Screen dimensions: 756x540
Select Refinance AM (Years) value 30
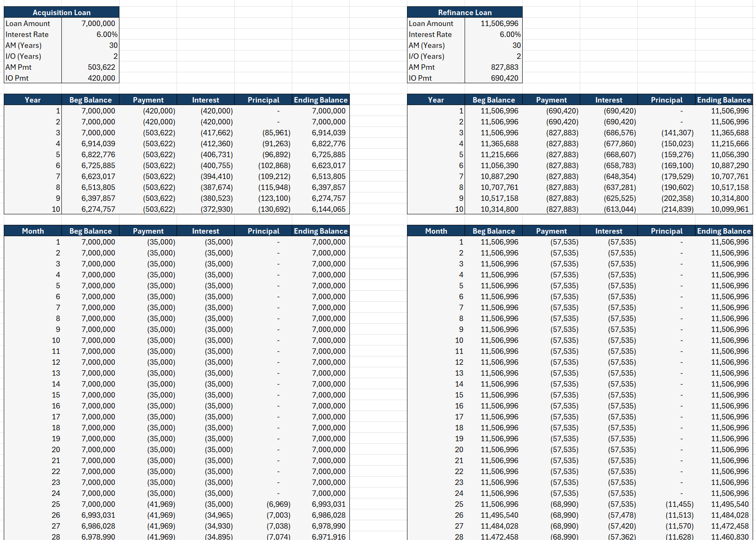pyautogui.click(x=494, y=45)
